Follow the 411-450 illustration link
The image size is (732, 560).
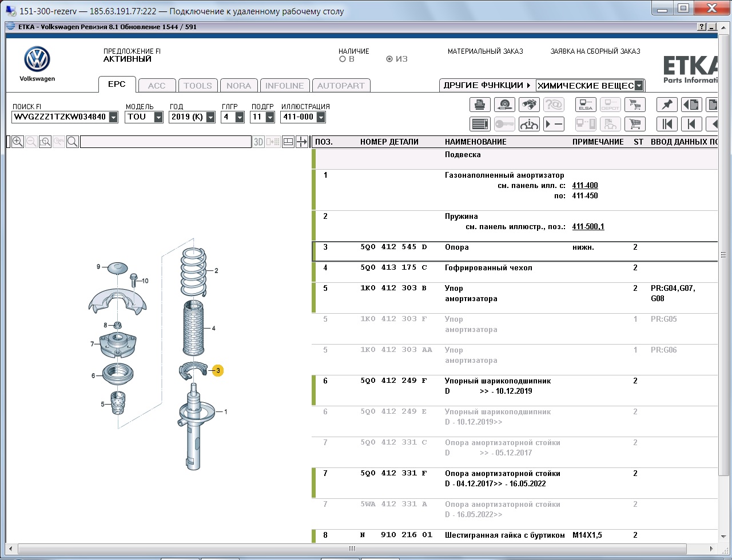coord(585,196)
